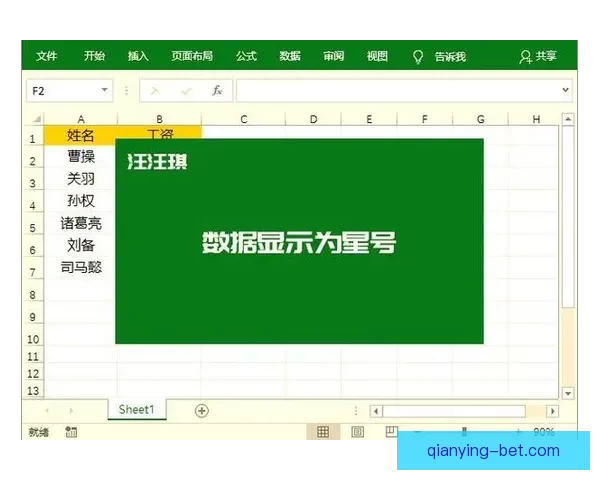Click the horizontal scrollbar track

[535, 411]
